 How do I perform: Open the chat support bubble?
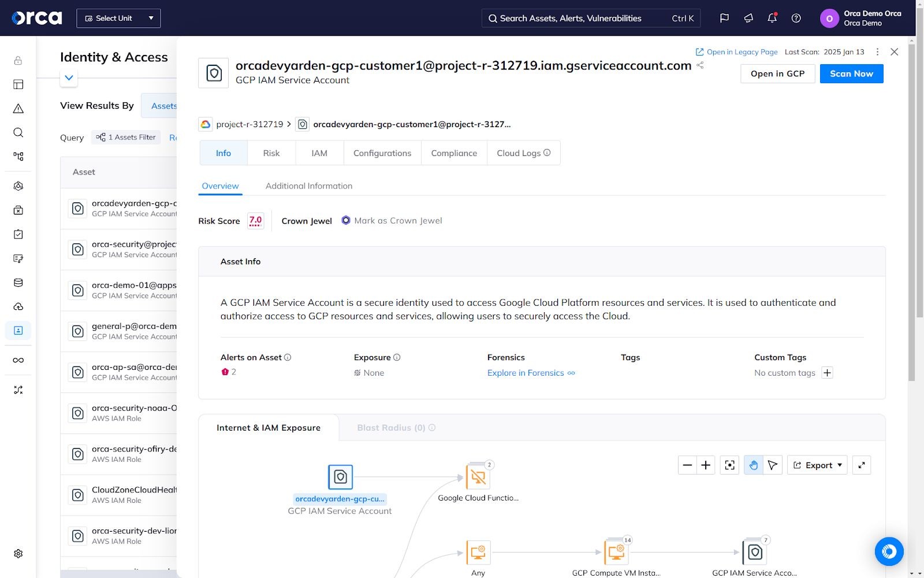click(889, 551)
